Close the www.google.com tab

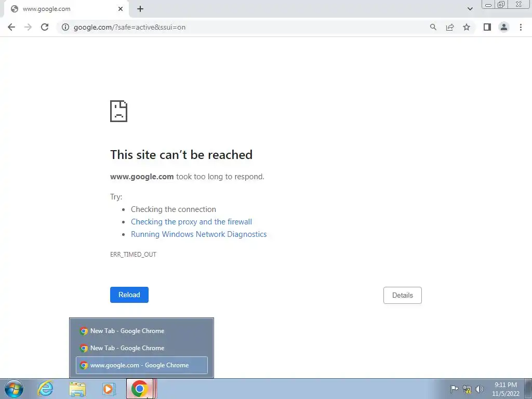(121, 9)
